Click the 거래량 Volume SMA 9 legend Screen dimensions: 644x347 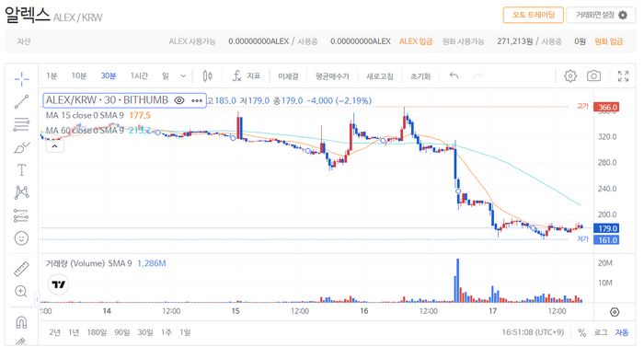click(106, 263)
